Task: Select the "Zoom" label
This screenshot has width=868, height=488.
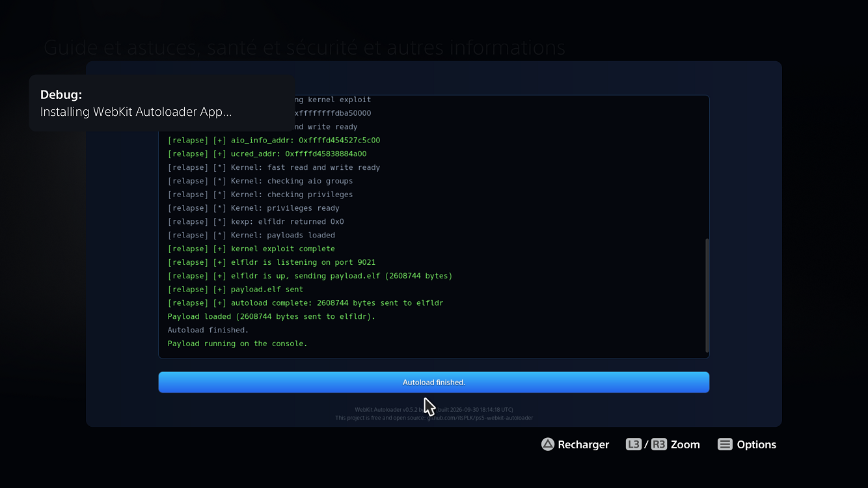Action: point(685,444)
